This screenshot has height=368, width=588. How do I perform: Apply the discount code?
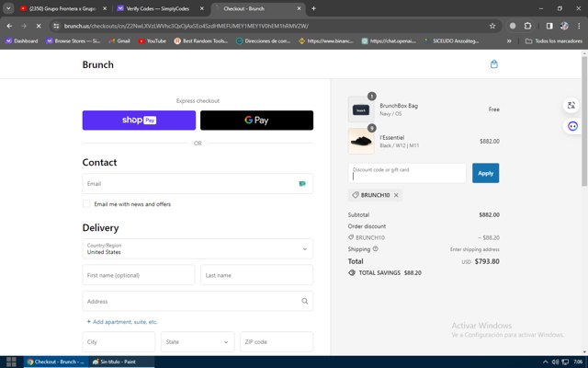point(485,173)
